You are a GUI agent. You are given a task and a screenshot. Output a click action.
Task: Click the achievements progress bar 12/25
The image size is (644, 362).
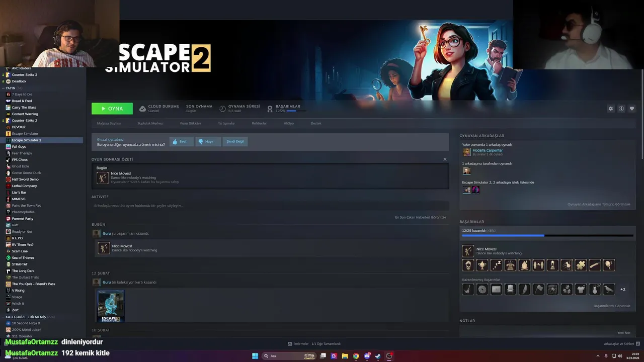547,235
